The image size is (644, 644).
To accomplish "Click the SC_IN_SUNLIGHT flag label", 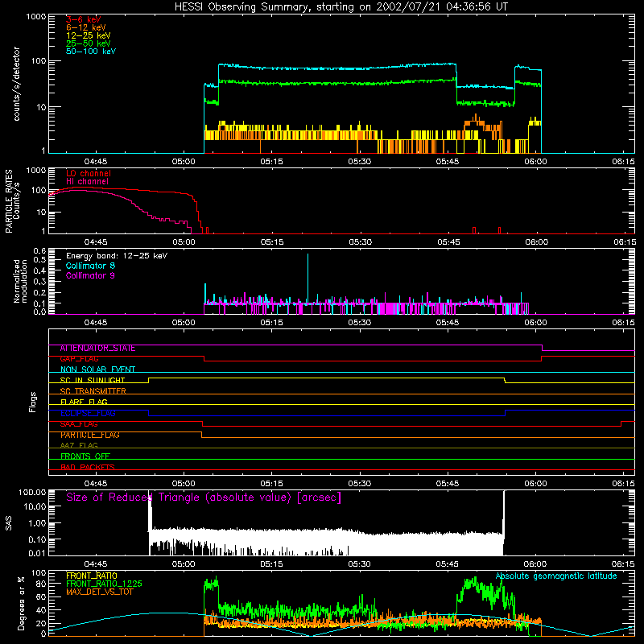I will coord(93,380).
